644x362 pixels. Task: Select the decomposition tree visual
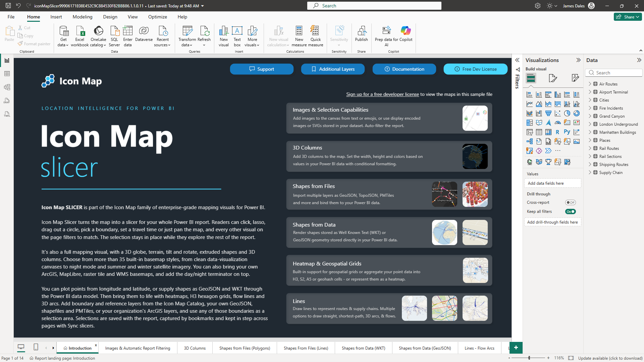[x=529, y=141]
